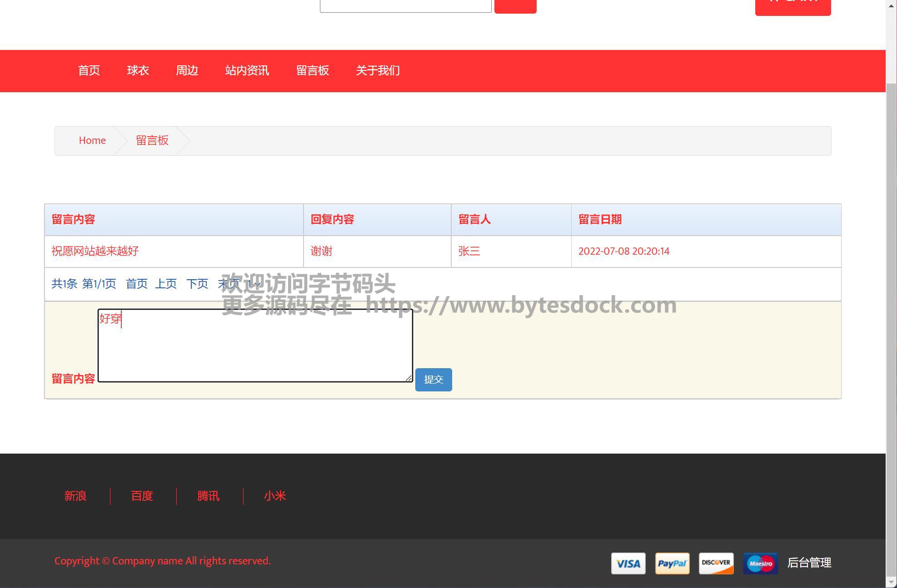Screen dimensions: 897x588
Task: Click the blue 提交 submit button
Action: [433, 380]
